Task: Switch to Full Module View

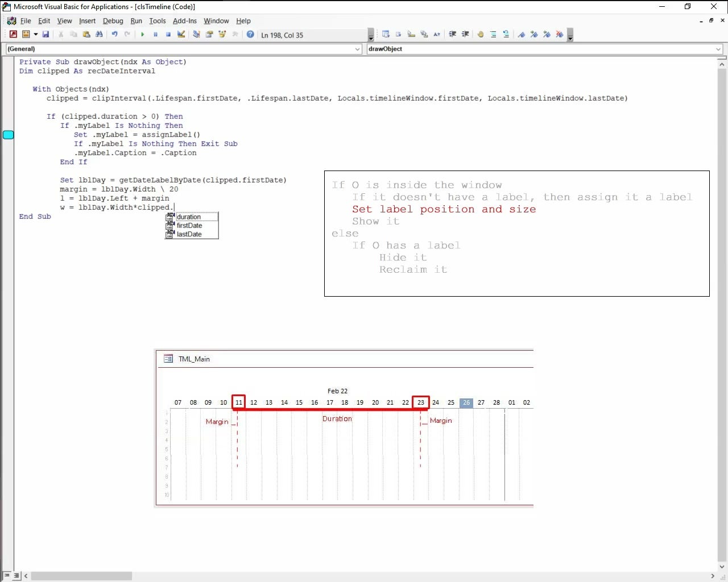Action: pos(16,576)
